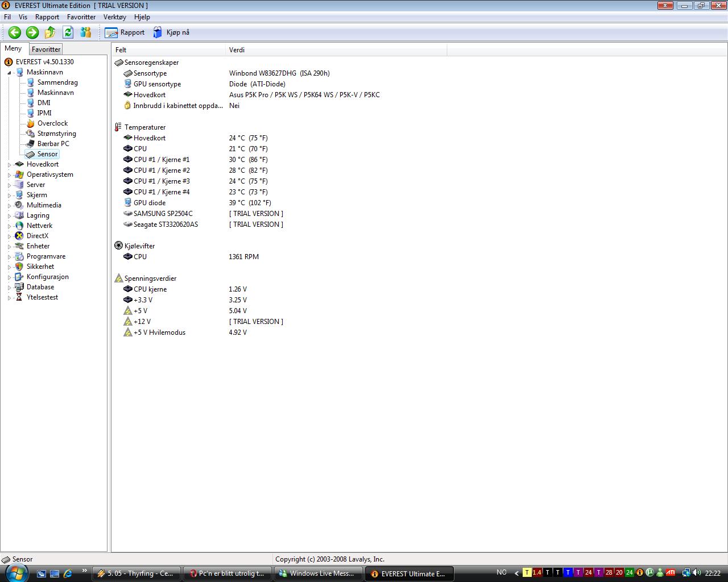Expand the Lagring tree node
Image resolution: width=728 pixels, height=582 pixels.
pos(9,216)
